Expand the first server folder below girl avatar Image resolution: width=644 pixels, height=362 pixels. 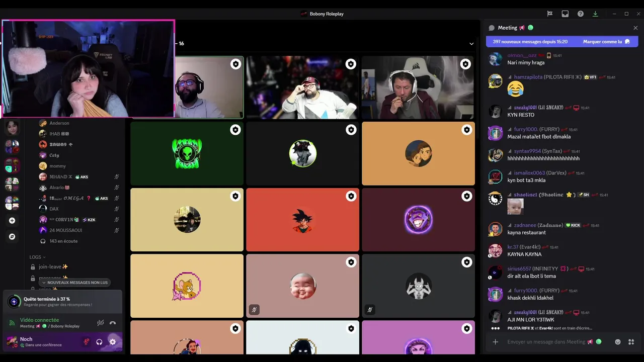(x=12, y=147)
